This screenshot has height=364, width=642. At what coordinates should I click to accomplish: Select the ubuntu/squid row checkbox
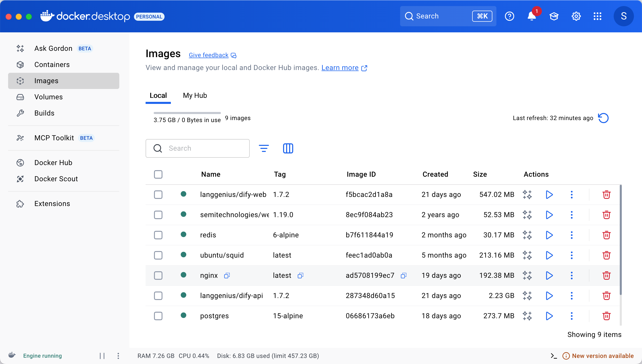click(x=158, y=255)
